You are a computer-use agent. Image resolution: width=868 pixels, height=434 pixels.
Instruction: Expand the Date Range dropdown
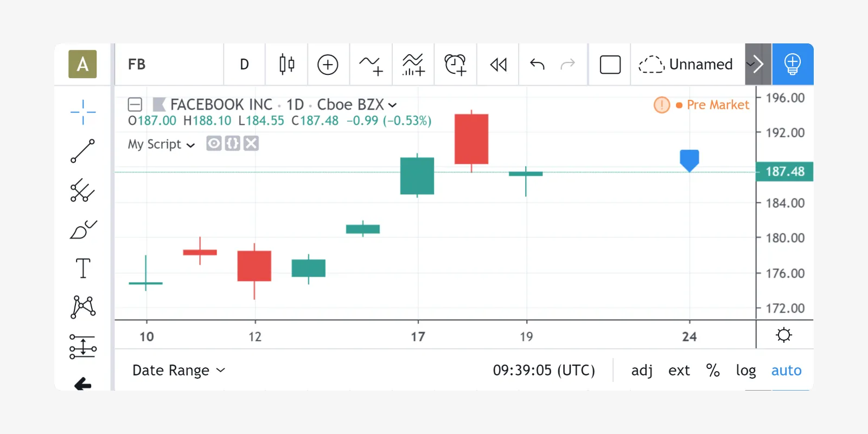pos(178,371)
